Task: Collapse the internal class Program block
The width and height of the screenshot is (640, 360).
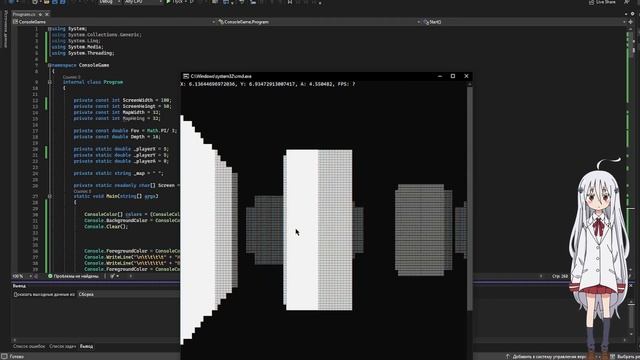Action: coord(49,82)
